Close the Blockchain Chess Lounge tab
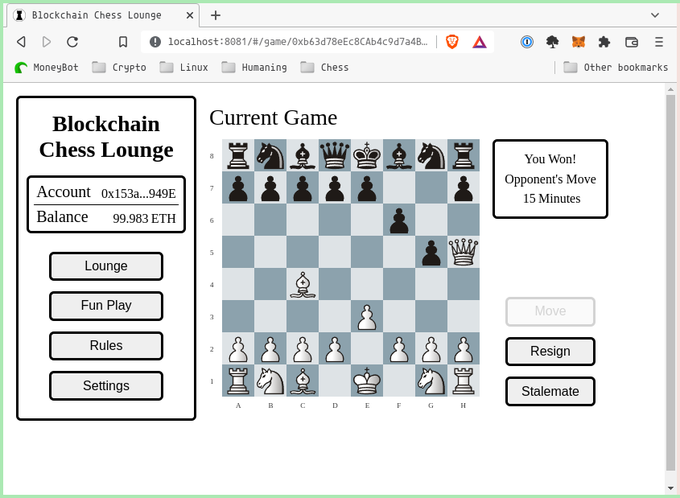This screenshot has height=498, width=680. pos(190,15)
